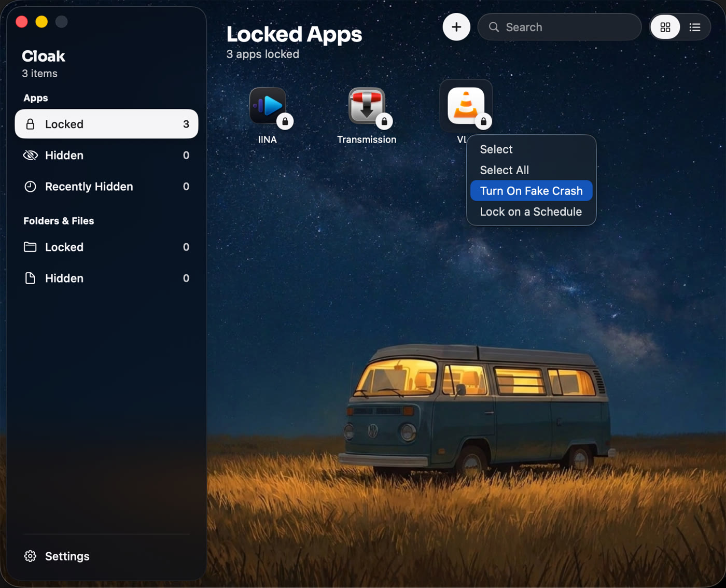The image size is (726, 588).
Task: Click the Transmission label text
Action: click(x=367, y=139)
